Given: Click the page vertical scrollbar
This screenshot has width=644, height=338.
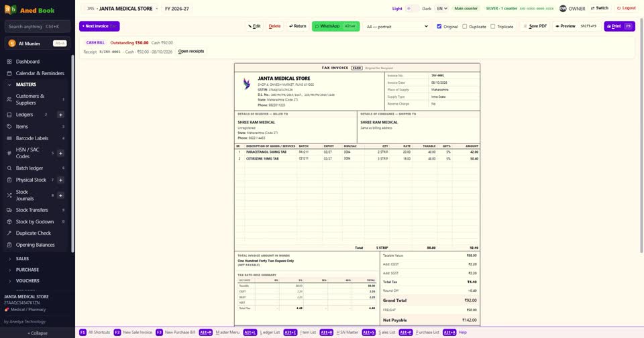Looking at the screenshot, I should (x=641, y=135).
